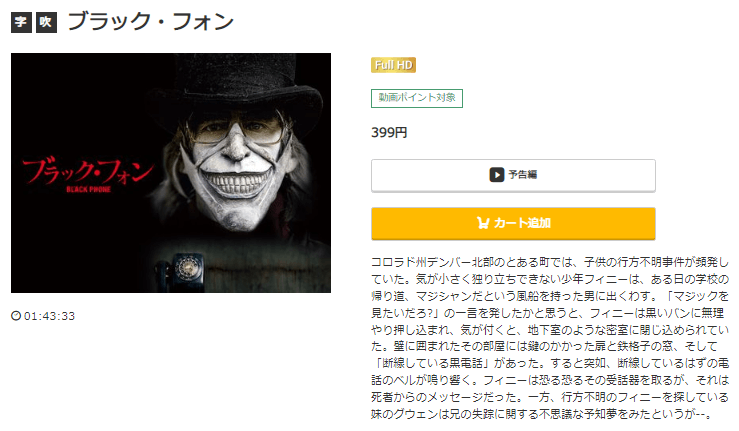Click the gold Full HD badge
Viewport: 739px width, 431px height.
[x=393, y=65]
